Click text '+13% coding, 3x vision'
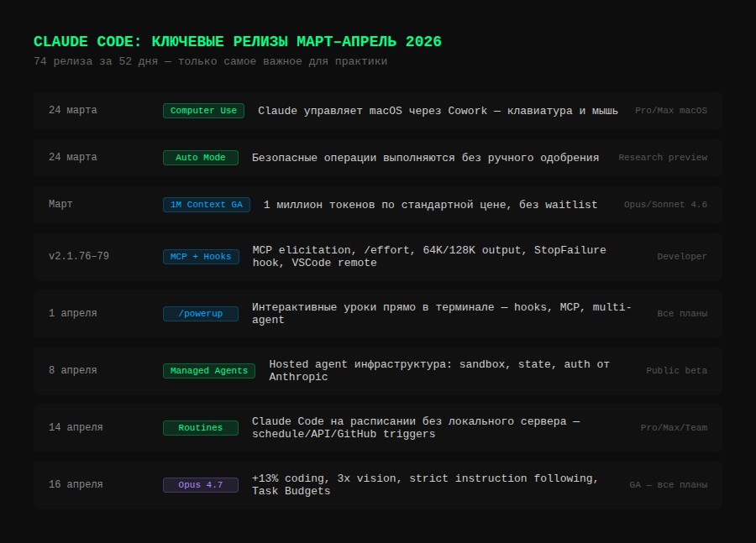Image resolution: width=756 pixels, height=543 pixels. pyautogui.click(x=327, y=478)
